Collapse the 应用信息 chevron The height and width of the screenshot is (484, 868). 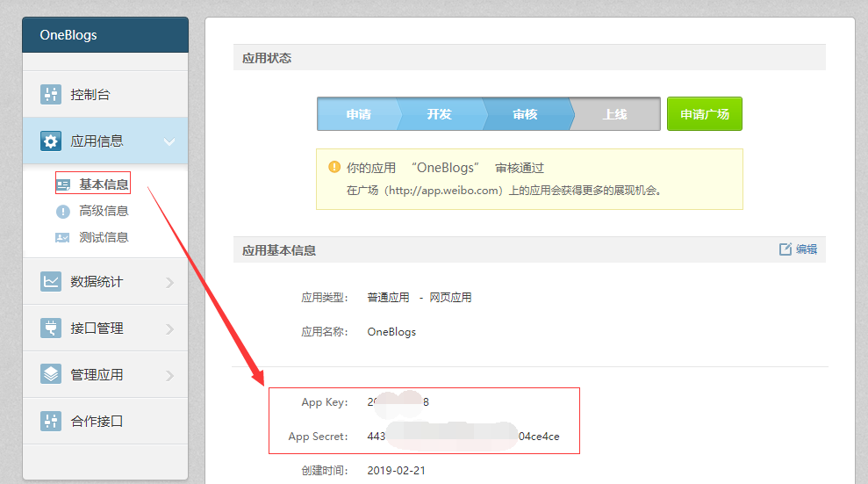click(169, 142)
